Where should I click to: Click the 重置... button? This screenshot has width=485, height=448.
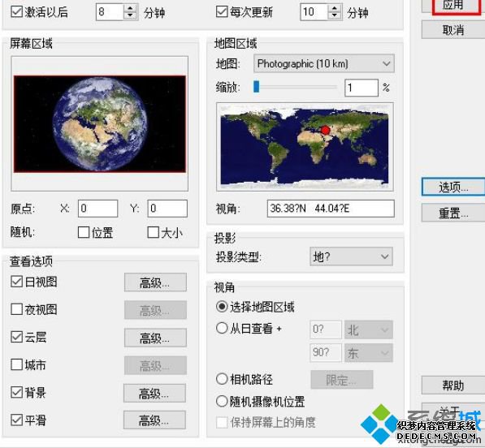(453, 213)
